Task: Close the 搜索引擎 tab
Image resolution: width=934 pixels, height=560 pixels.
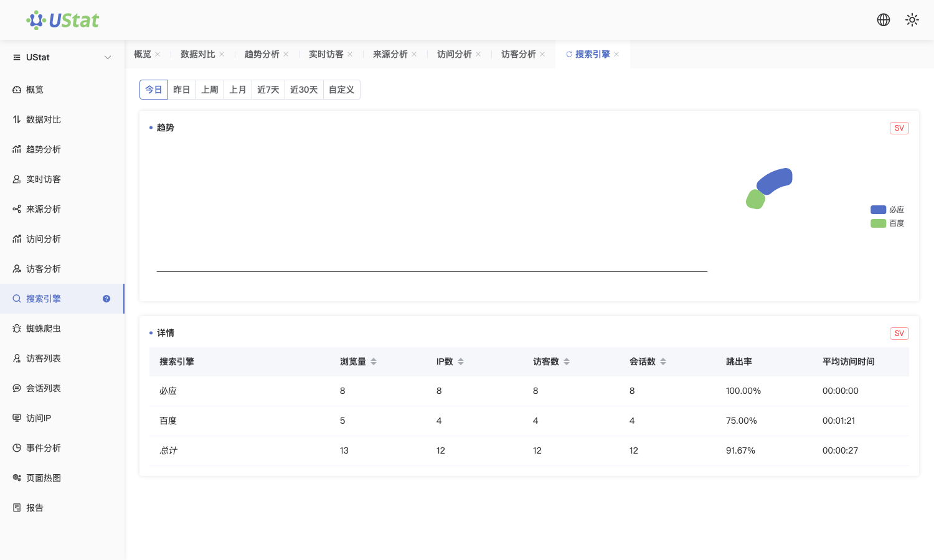Action: (x=616, y=54)
